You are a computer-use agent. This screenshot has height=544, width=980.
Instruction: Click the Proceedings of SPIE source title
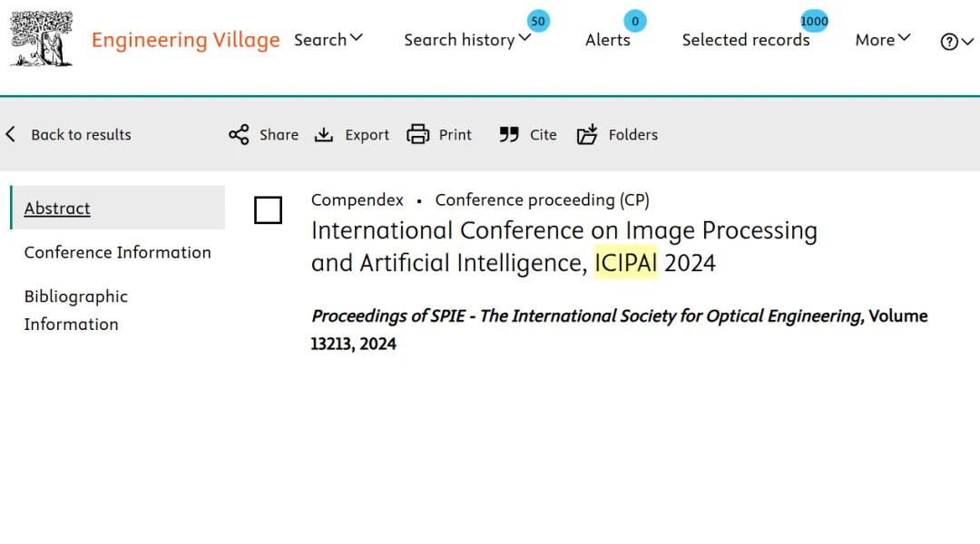click(586, 316)
